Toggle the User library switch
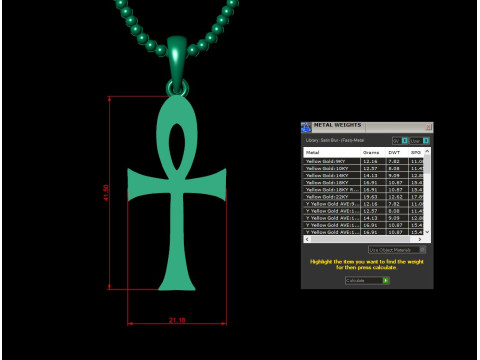 click(419, 141)
